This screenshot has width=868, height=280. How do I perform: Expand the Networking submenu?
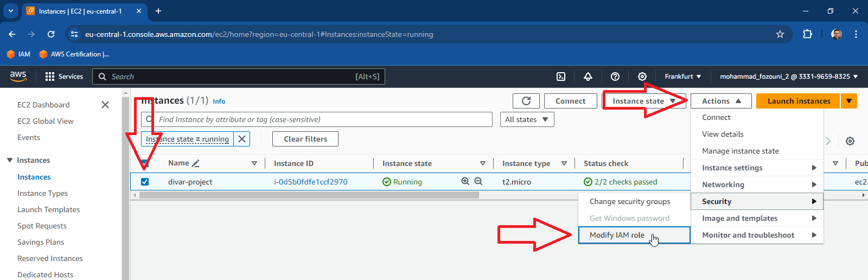pyautogui.click(x=757, y=184)
